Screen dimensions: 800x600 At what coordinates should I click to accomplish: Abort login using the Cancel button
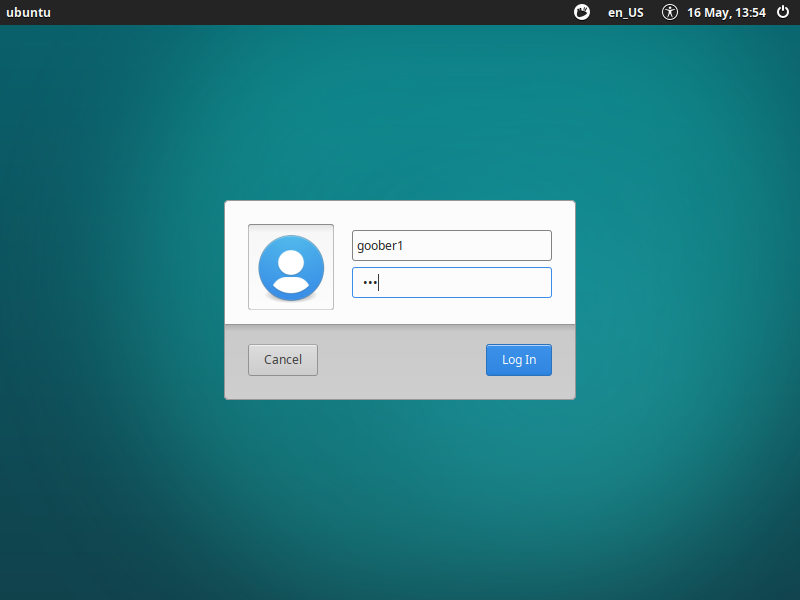(x=283, y=360)
